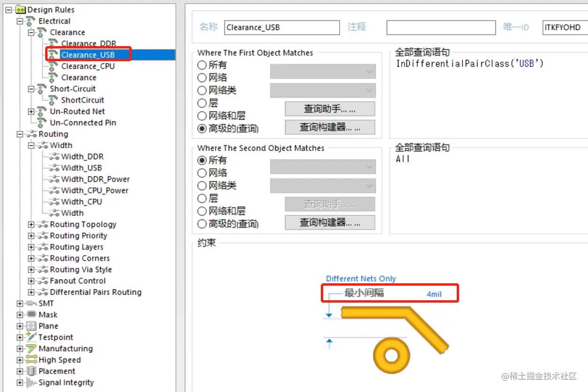Select 网络和层 radio for second object

[202, 211]
